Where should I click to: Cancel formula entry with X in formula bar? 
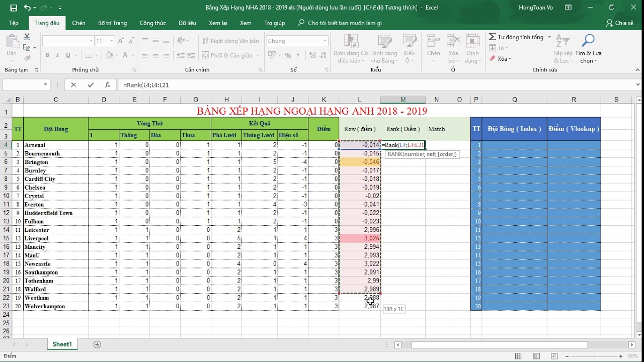coord(73,85)
